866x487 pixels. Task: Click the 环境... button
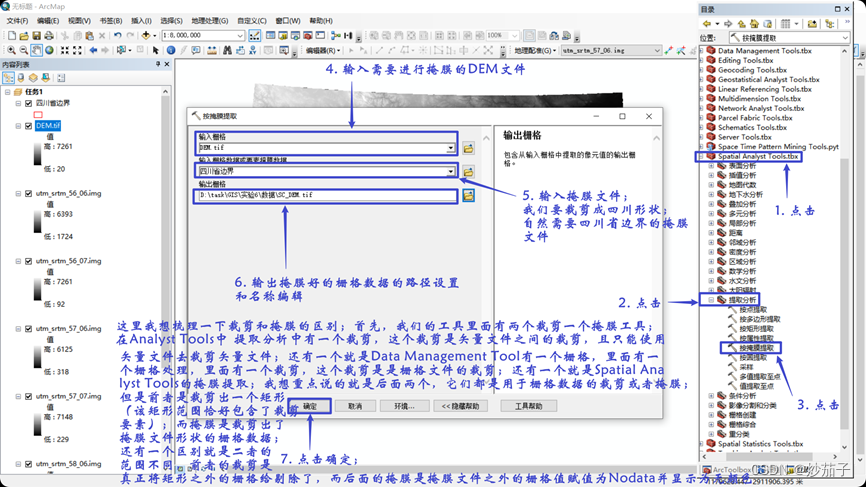pyautogui.click(x=404, y=406)
